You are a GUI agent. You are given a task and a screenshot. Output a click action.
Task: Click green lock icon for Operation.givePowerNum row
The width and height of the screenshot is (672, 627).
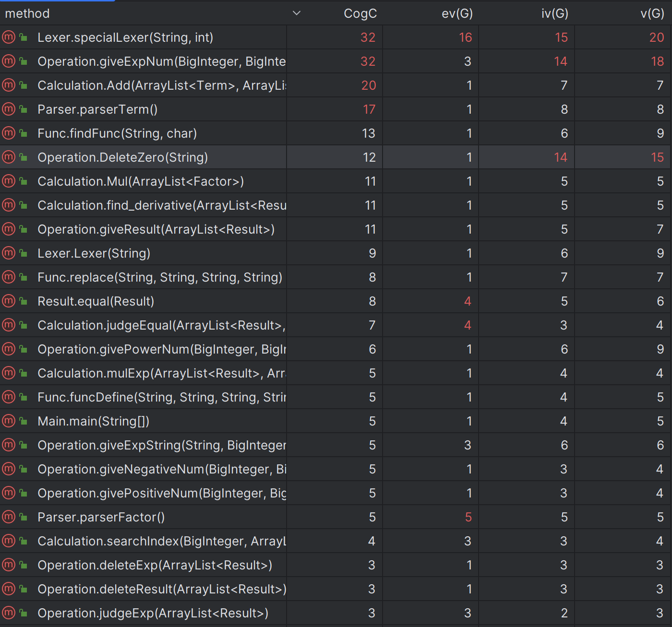click(23, 349)
